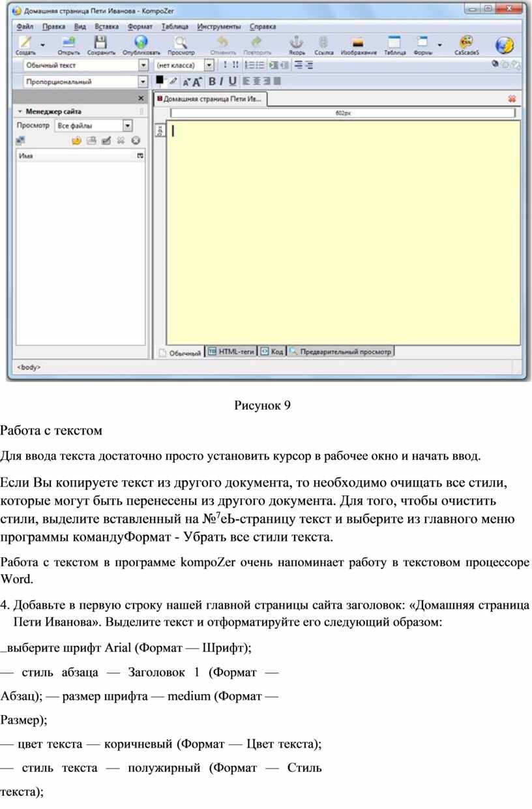Click the site manager rename icon

[106, 140]
